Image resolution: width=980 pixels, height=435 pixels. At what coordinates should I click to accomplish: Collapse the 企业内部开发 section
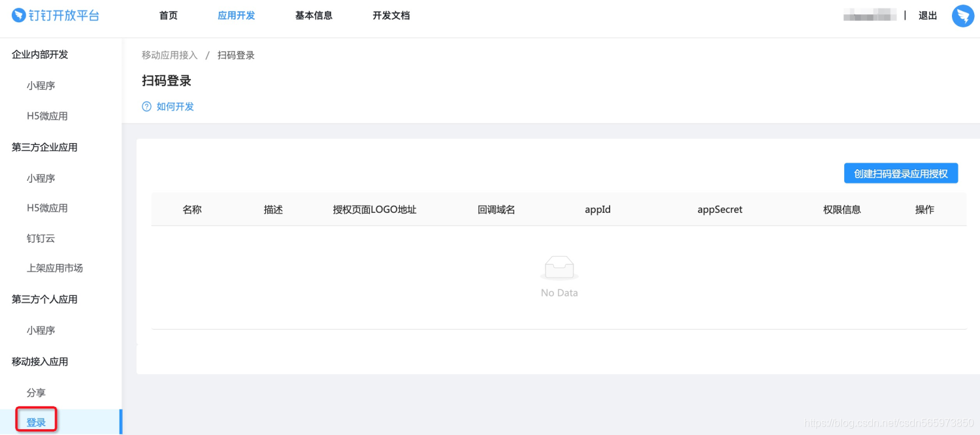tap(39, 54)
